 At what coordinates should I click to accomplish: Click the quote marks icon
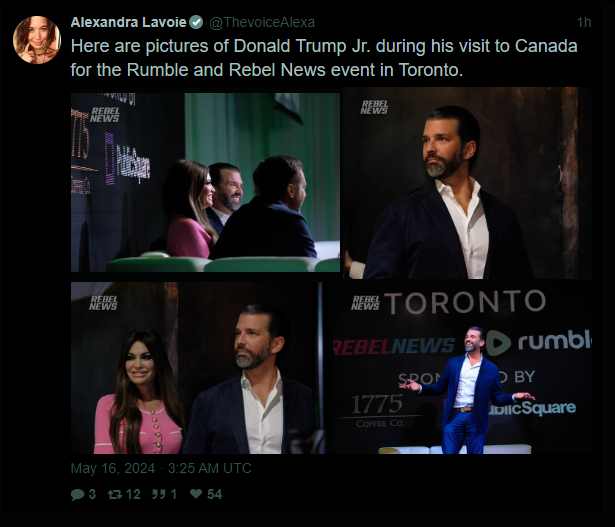[x=158, y=494]
